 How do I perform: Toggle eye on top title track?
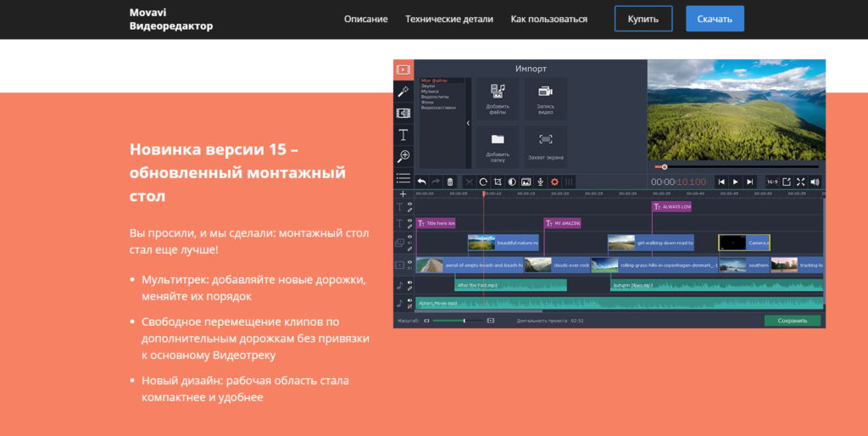coord(409,204)
